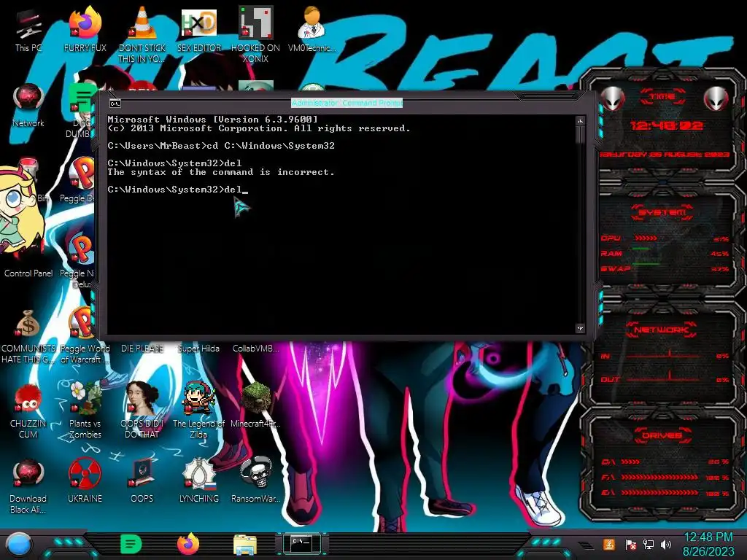Launch The Legend of Zilda shortcut
This screenshot has width=747, height=560.
198,411
